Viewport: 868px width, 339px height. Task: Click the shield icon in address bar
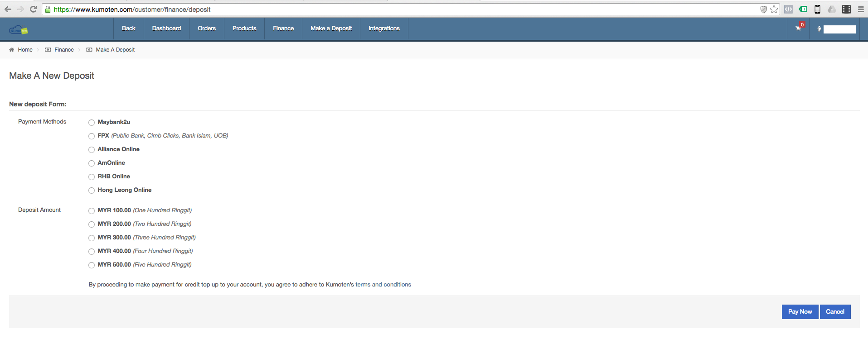pos(763,9)
